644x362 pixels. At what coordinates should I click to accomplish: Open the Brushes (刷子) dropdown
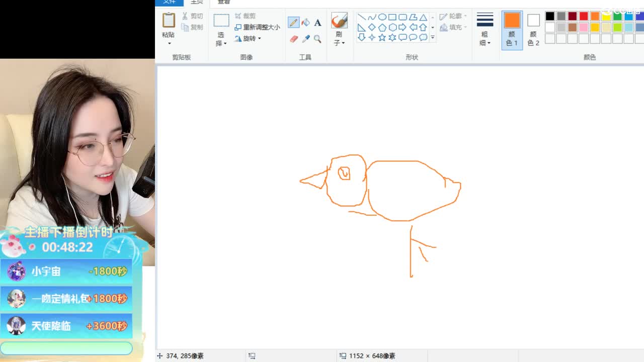340,39
